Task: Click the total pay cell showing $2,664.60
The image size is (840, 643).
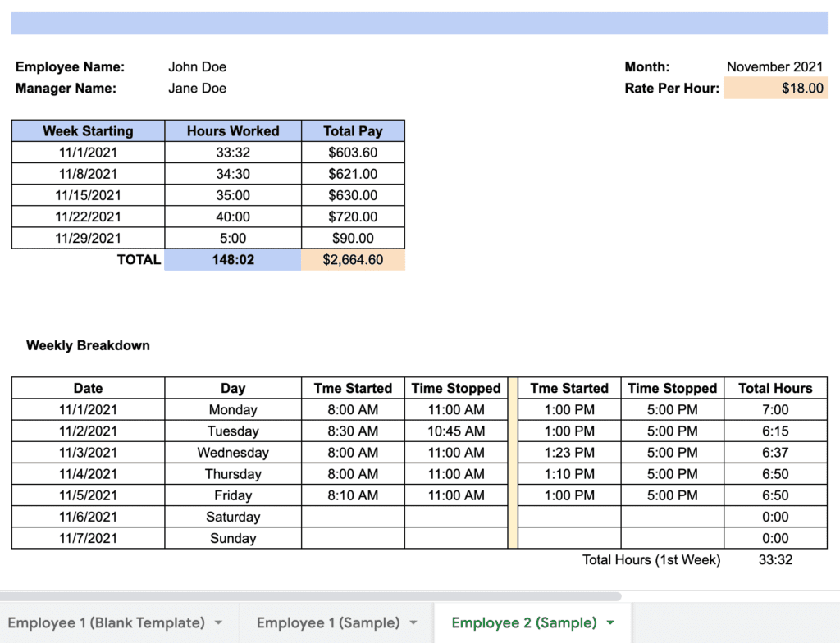Action: (353, 259)
